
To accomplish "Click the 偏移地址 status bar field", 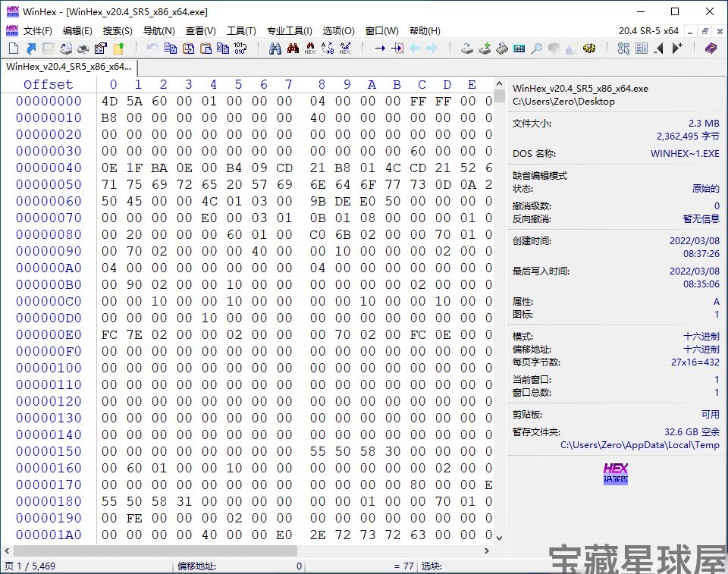I will click(x=240, y=566).
